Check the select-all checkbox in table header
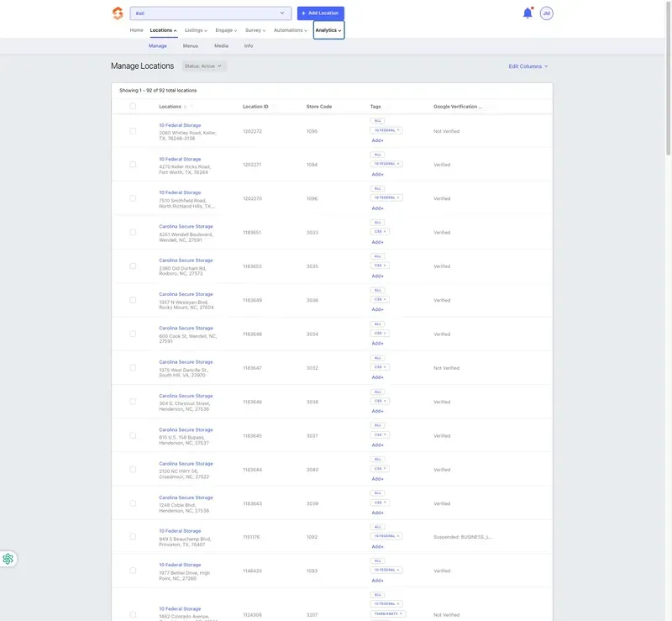This screenshot has width=672, height=621. point(133,107)
